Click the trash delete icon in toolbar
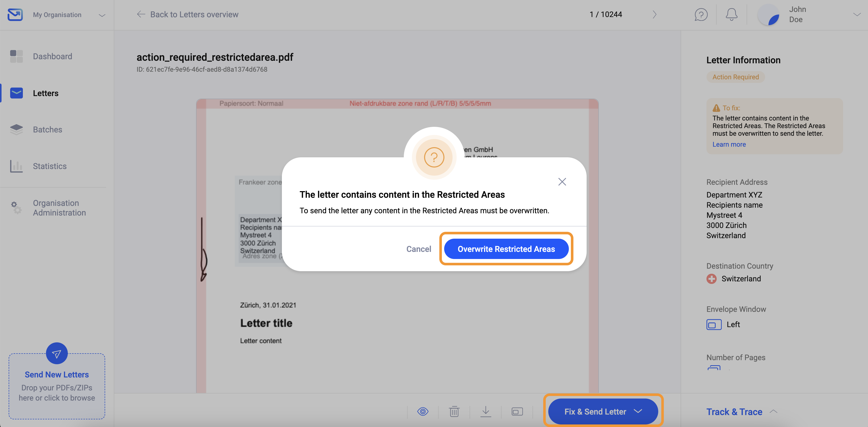The image size is (868, 427). tap(454, 411)
